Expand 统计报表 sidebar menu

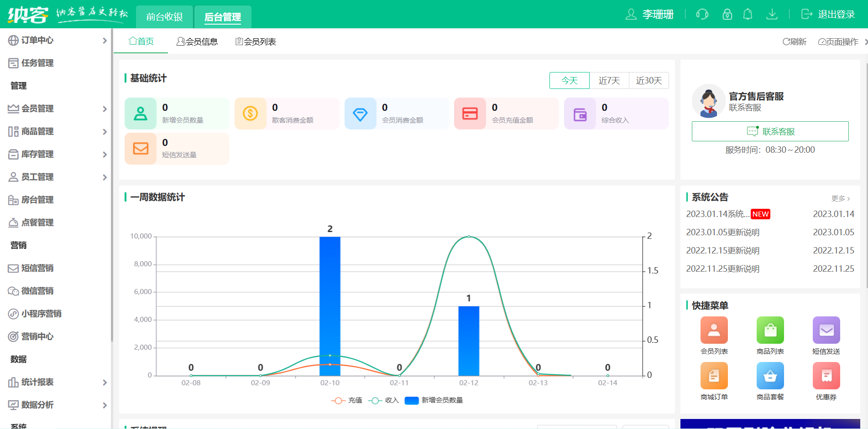(x=57, y=382)
